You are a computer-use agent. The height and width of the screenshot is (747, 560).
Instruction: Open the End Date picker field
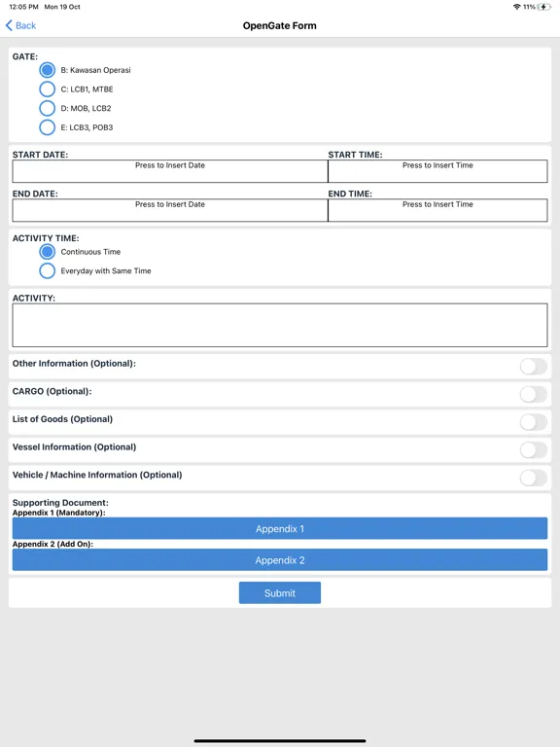pyautogui.click(x=170, y=210)
